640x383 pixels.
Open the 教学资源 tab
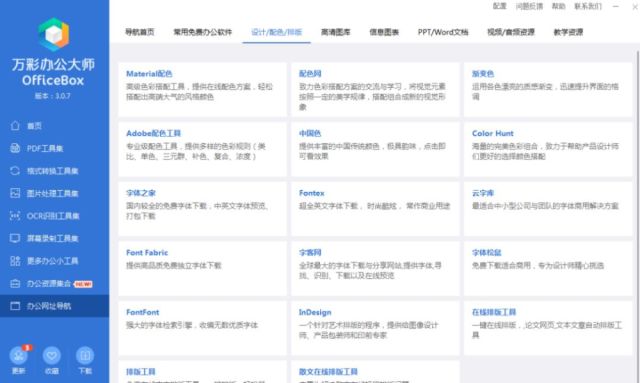[568, 32]
